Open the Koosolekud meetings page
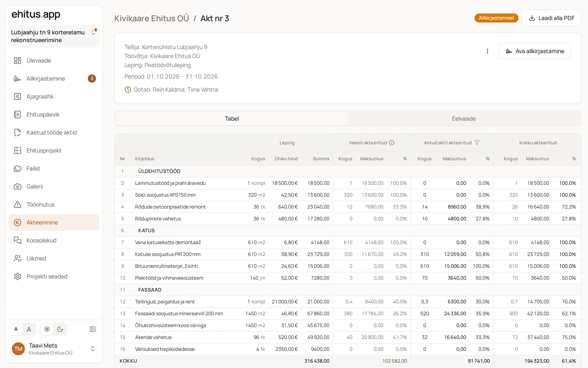The height and width of the screenshot is (368, 588). [x=54, y=240]
